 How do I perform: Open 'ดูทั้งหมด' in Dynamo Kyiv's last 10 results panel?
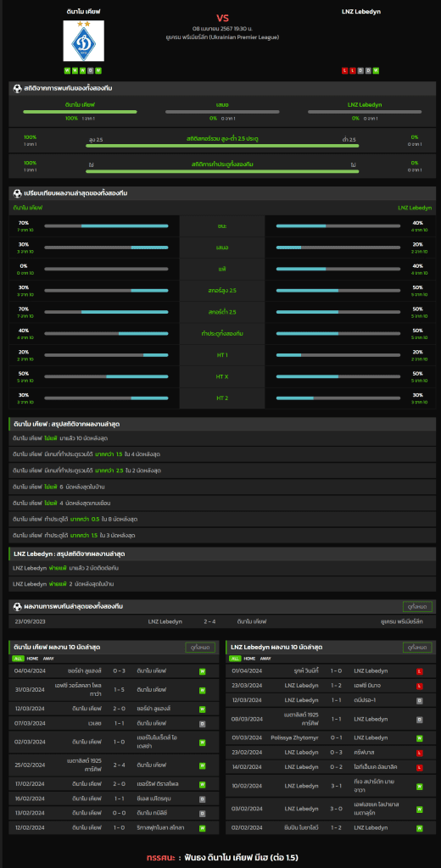(200, 647)
